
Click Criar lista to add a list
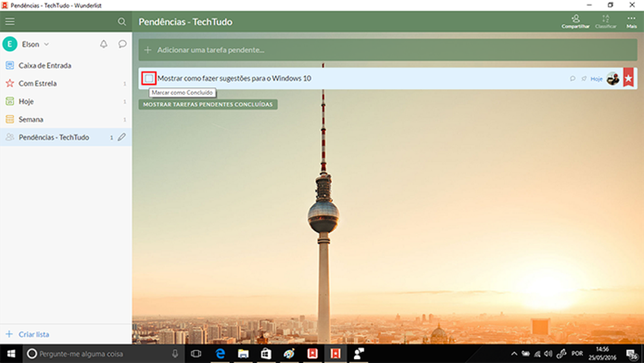(x=33, y=334)
